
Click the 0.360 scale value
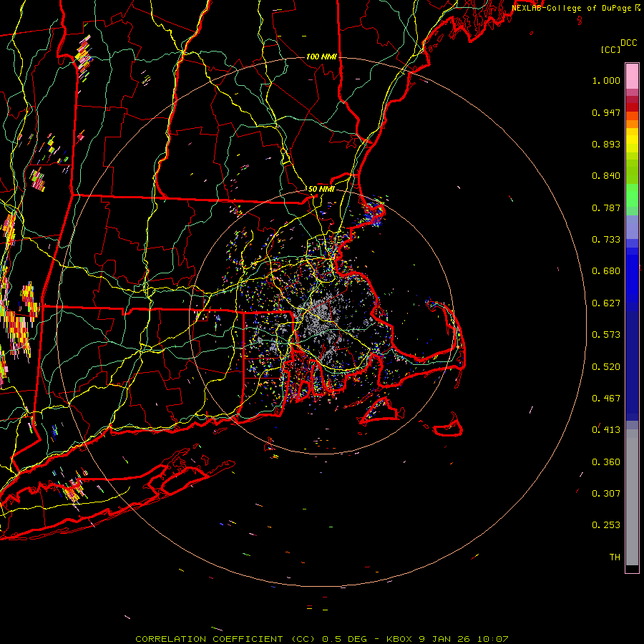[606, 462]
